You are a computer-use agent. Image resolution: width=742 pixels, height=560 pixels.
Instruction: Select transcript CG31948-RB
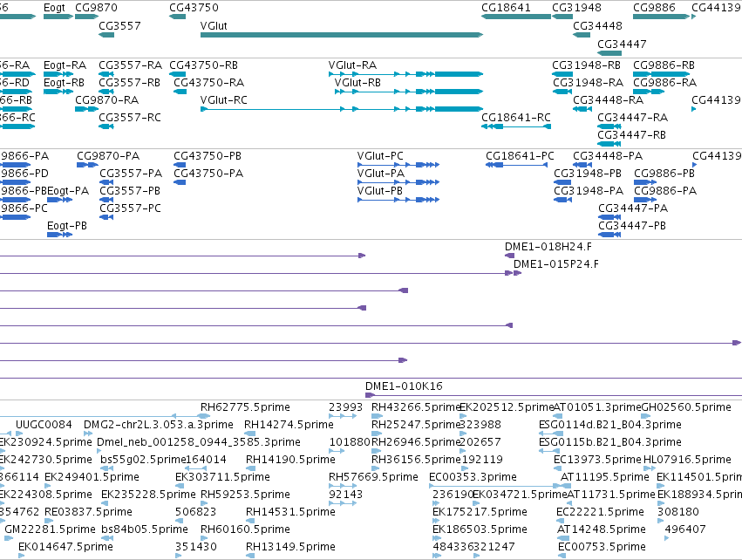click(562, 74)
